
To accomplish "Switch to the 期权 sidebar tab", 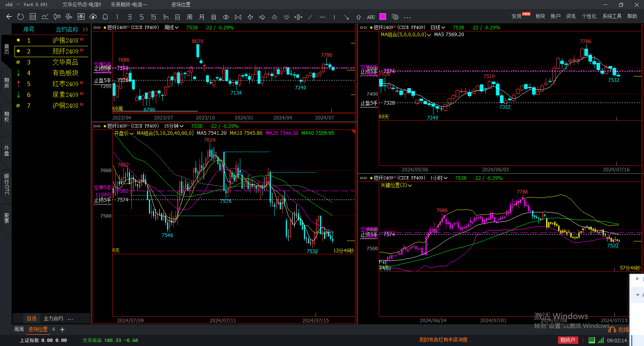I will pyautogui.click(x=6, y=117).
